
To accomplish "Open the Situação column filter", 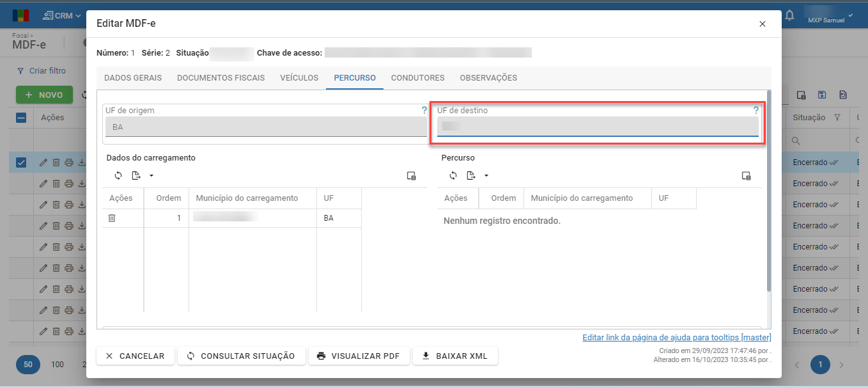I will (x=837, y=118).
